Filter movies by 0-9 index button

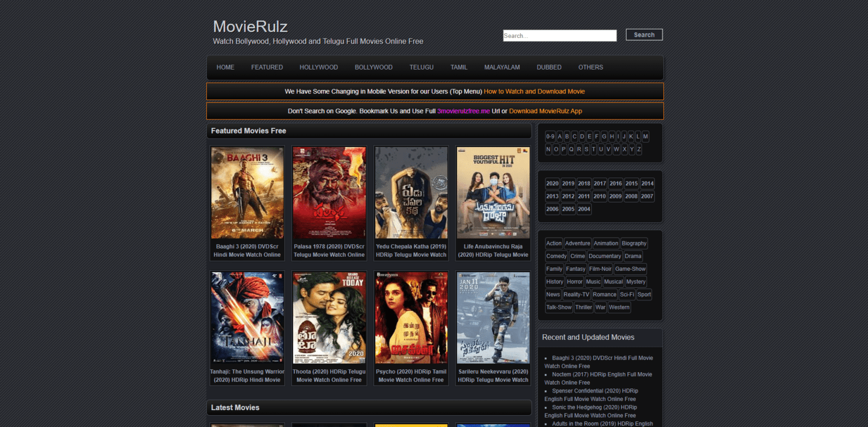(550, 136)
